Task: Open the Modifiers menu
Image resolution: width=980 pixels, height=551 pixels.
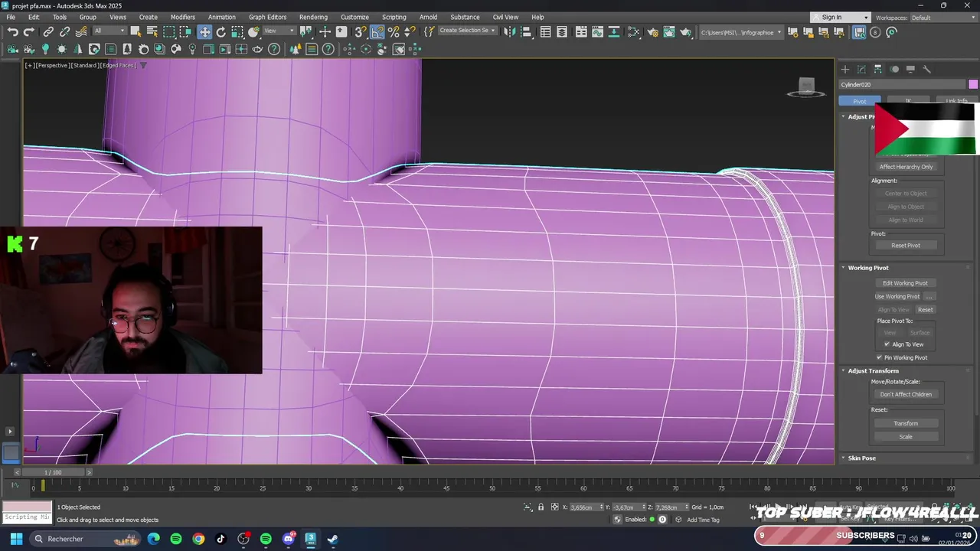Action: pos(182,17)
